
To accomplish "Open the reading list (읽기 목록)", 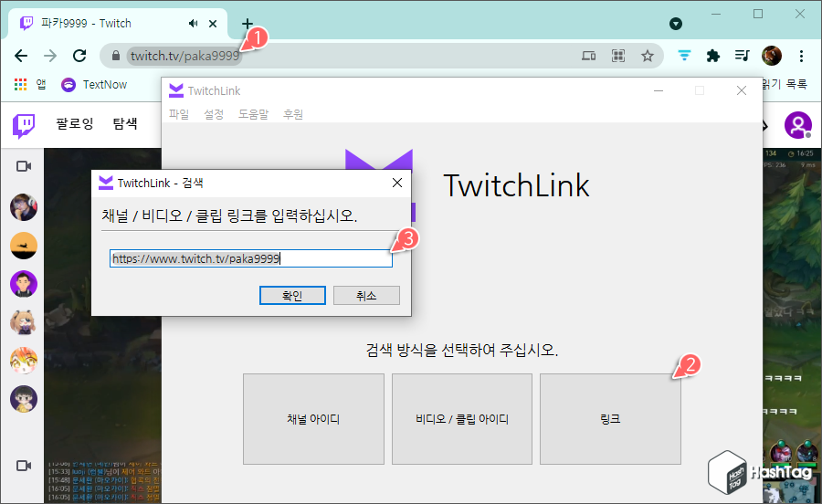I will [x=785, y=84].
